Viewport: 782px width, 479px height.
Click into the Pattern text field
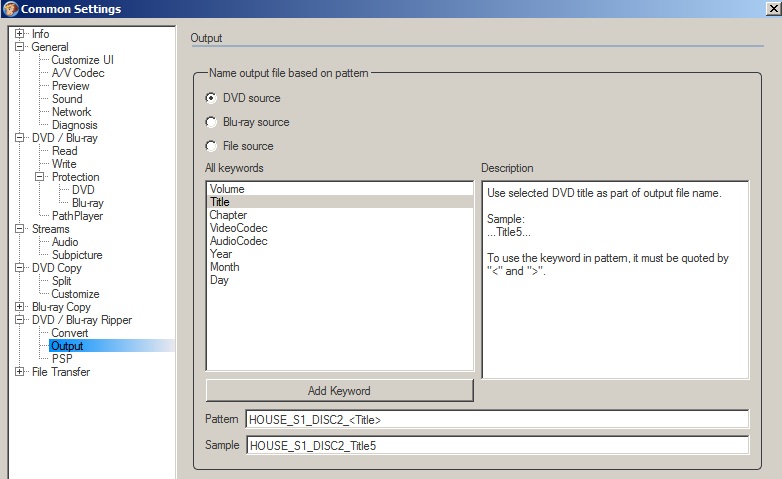497,420
